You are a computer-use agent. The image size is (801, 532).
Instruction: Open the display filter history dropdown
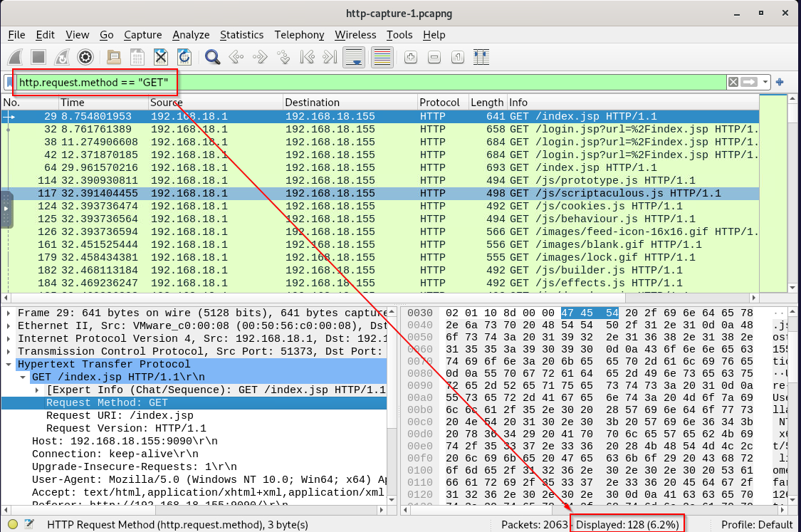point(765,82)
